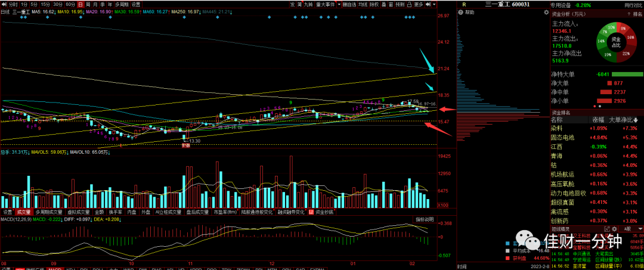This screenshot has width=644, height=270.
Task: Select the 1分 one-minute period
Action: tap(24, 5)
